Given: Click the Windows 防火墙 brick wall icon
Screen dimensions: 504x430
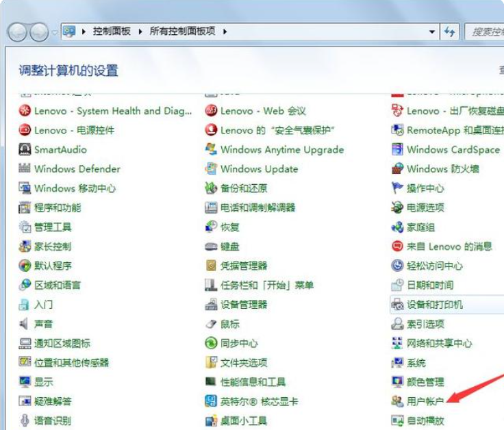Looking at the screenshot, I should [x=397, y=168].
